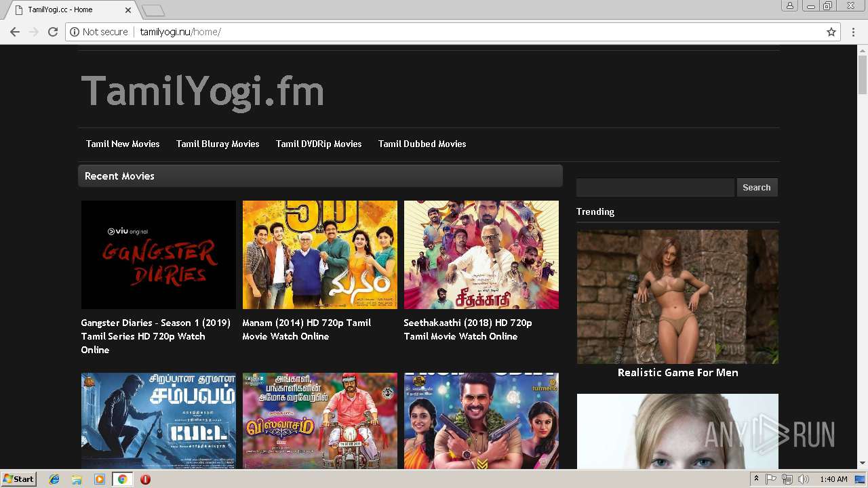Open the poster with man holding guns
This screenshot has width=868, height=488.
coord(481,420)
